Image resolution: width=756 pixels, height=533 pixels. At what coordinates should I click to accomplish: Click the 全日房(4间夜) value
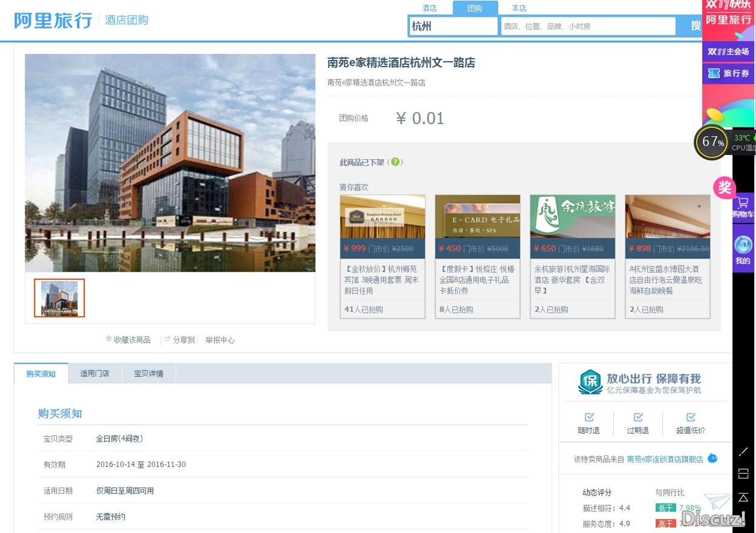pos(120,439)
